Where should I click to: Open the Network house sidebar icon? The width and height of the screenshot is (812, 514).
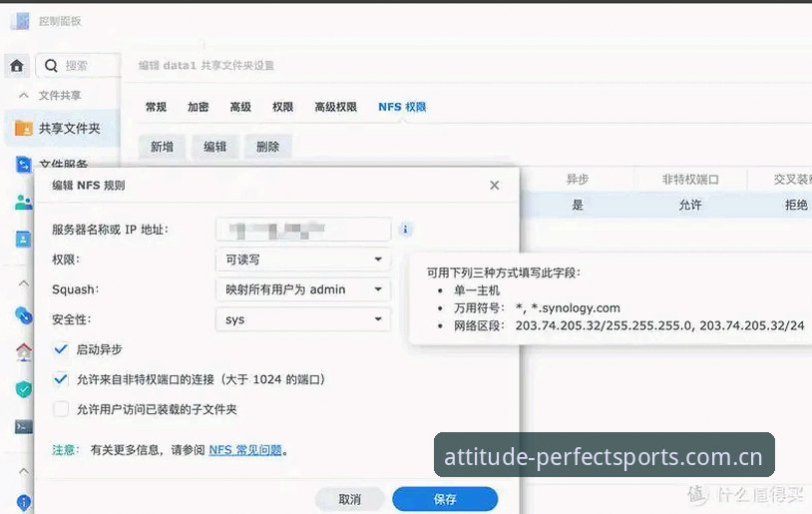pos(23,352)
